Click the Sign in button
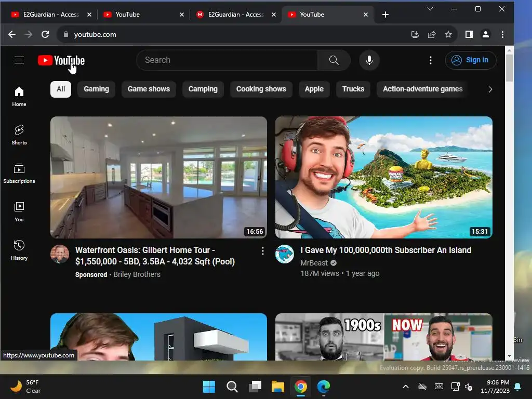 470,60
